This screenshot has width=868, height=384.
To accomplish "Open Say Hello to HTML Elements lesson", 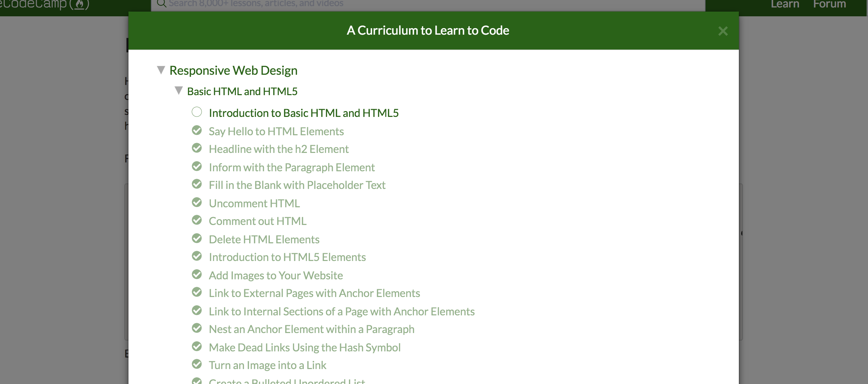I will (x=276, y=131).
